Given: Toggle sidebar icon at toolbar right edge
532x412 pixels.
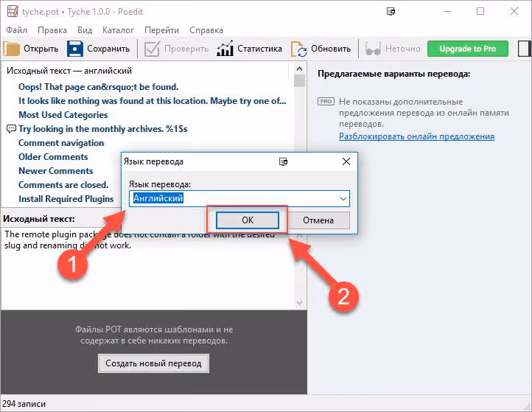Looking at the screenshot, I should coord(525,49).
